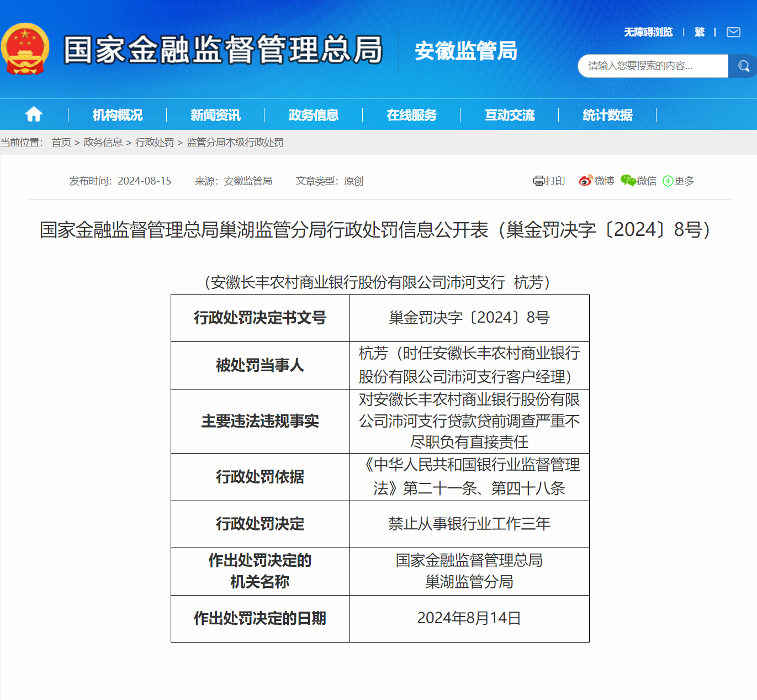757x700 pixels.
Task: Click the 安徽监管局 header text
Action: (466, 51)
